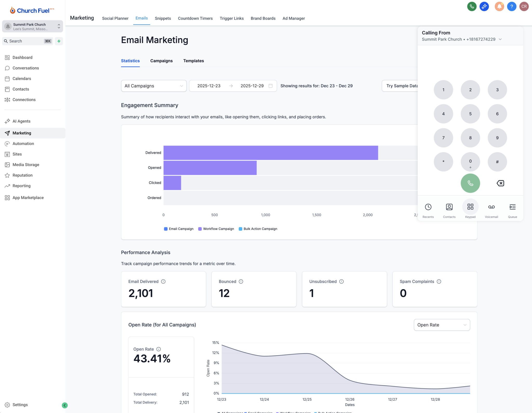Click the Try Sample Data button

coord(400,86)
